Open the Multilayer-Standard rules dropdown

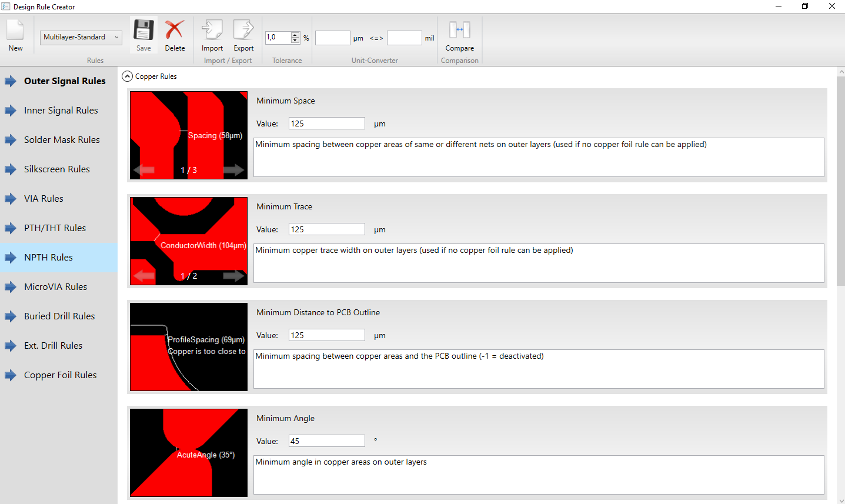81,37
